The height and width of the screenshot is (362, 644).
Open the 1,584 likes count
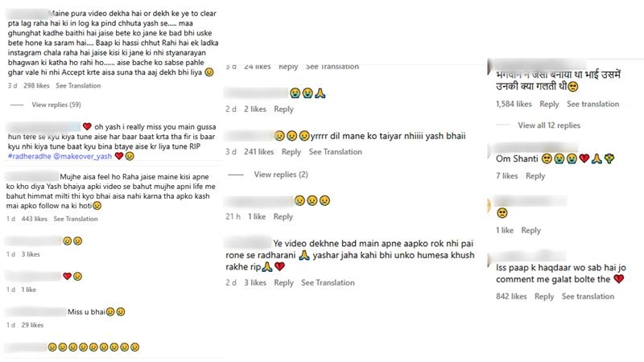tap(514, 104)
